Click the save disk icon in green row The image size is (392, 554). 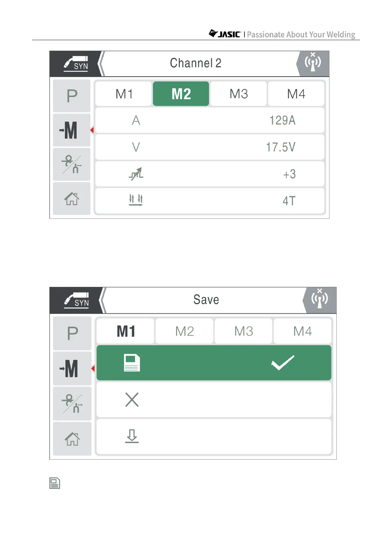click(x=132, y=363)
